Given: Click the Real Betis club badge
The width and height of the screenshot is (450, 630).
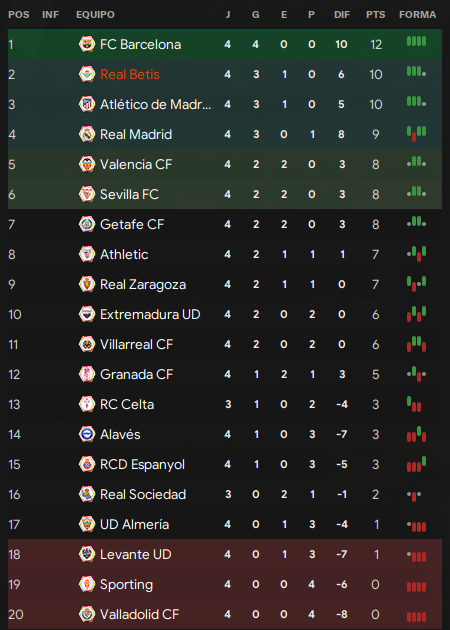Looking at the screenshot, I should pyautogui.click(x=87, y=74).
